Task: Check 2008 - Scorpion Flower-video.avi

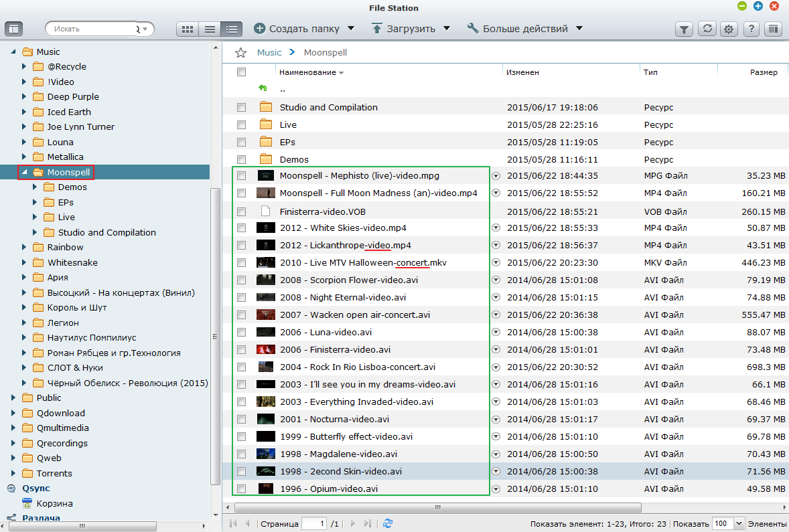Action: 242,280
